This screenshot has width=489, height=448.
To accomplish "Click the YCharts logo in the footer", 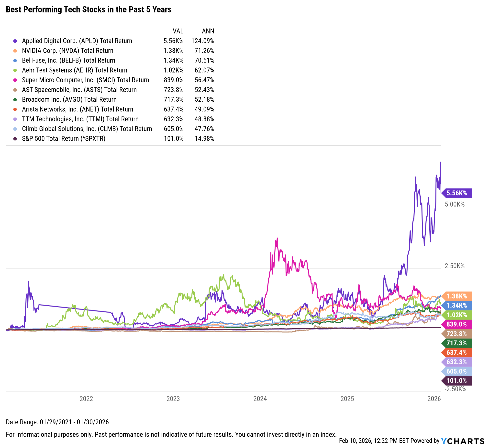I will (x=463, y=441).
